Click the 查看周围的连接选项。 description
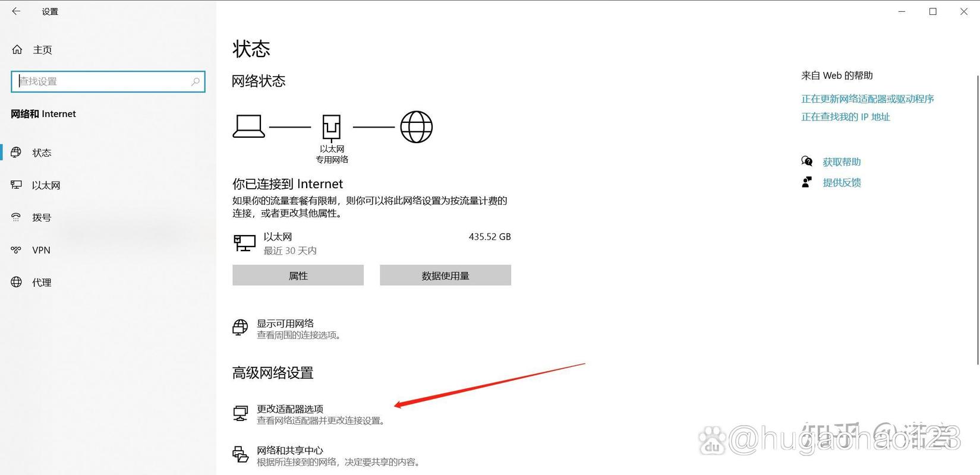This screenshot has height=475, width=980. (x=300, y=335)
